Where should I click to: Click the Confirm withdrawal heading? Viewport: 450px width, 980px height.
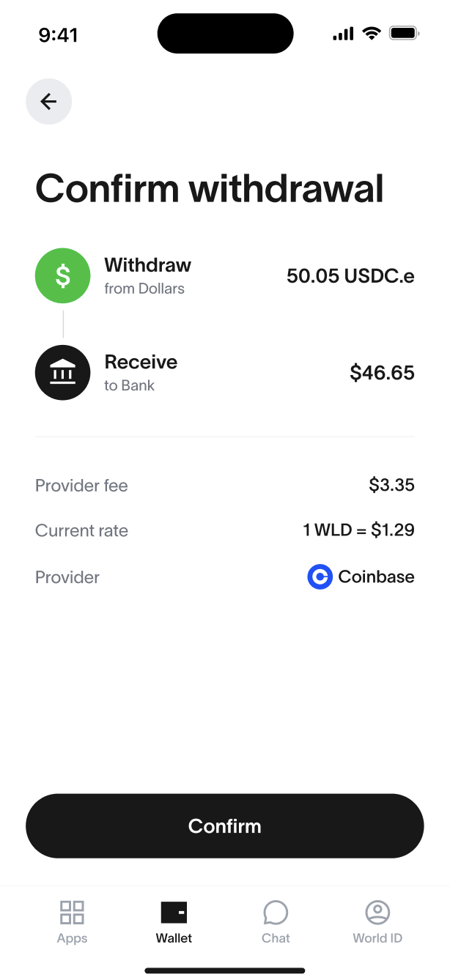click(x=210, y=188)
